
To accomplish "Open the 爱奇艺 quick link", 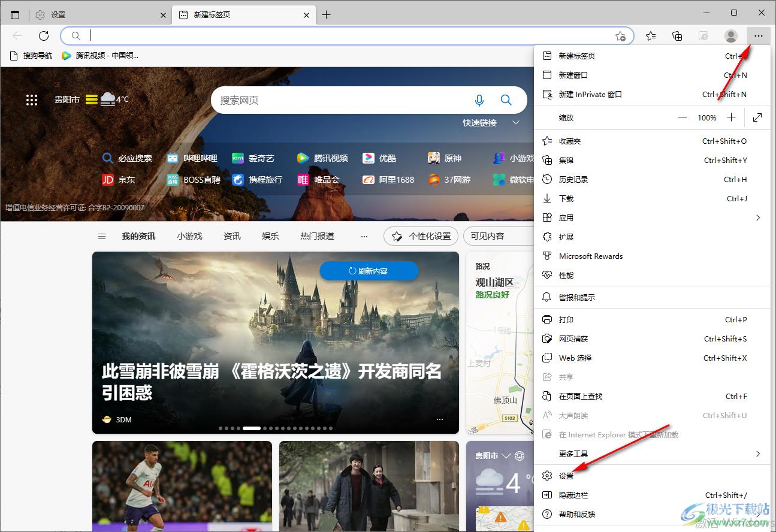I will click(253, 158).
